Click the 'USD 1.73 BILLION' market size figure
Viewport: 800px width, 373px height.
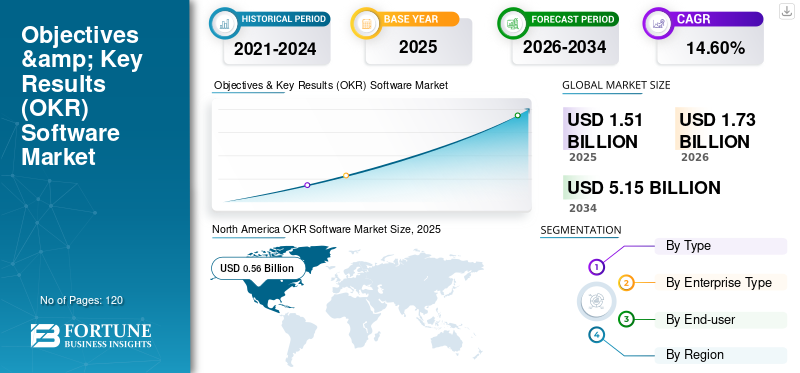tap(717, 131)
